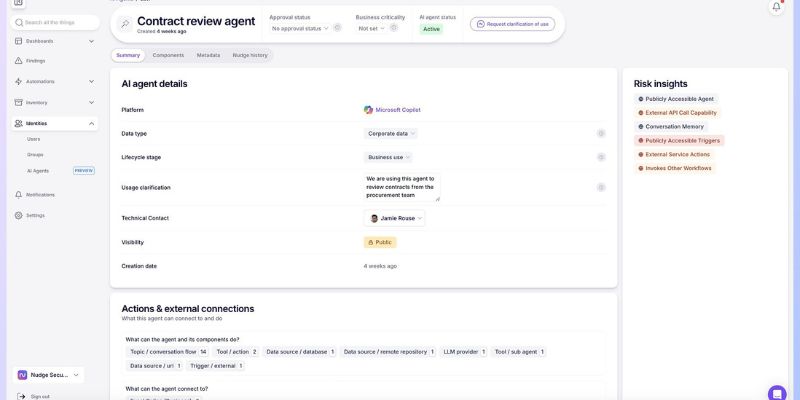
Task: Expand the Dashboards sidebar section
Action: 92,41
